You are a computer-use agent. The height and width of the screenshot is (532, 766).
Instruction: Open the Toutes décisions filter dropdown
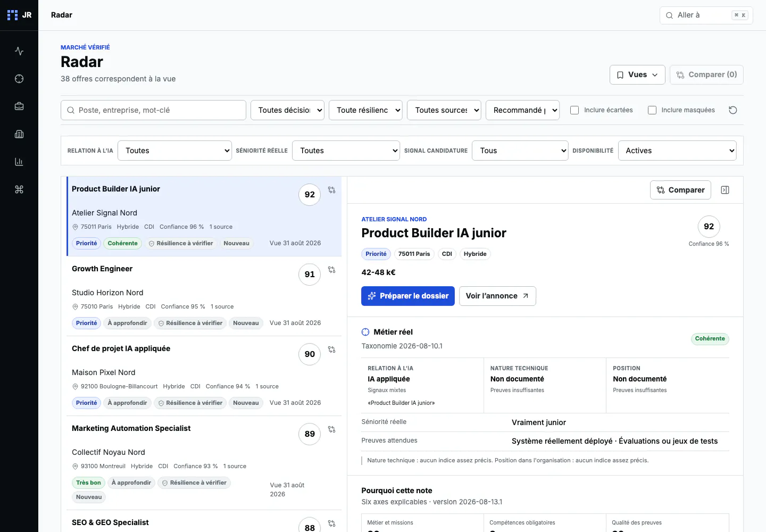287,110
